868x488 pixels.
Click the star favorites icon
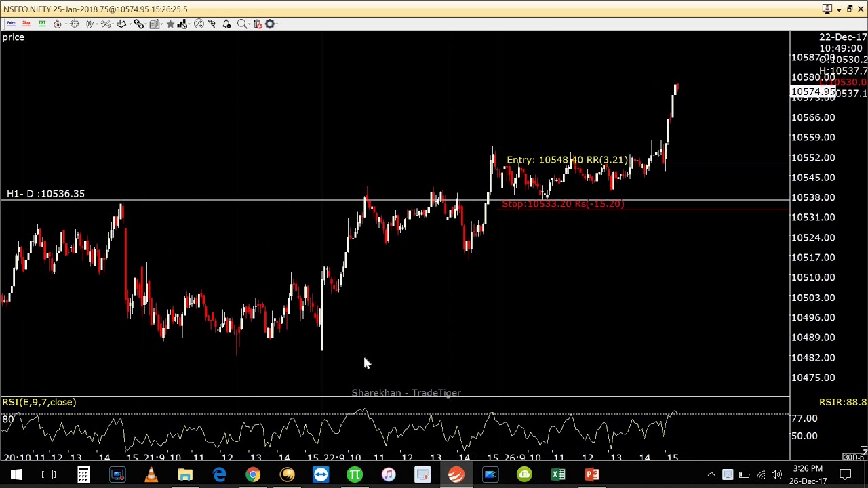point(170,24)
